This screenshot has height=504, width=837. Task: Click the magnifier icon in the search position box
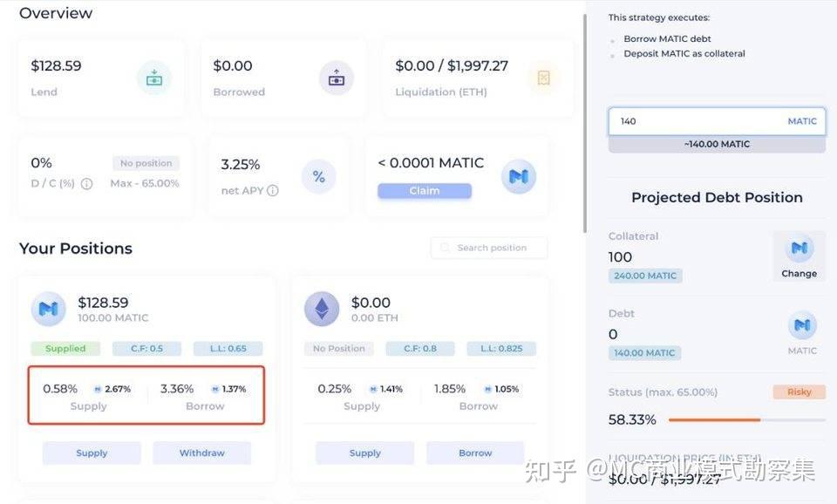click(444, 248)
